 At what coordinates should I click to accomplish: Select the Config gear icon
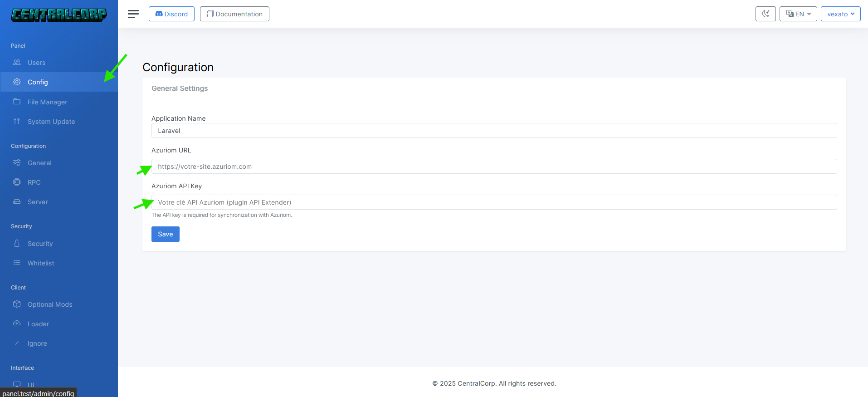[x=17, y=82]
